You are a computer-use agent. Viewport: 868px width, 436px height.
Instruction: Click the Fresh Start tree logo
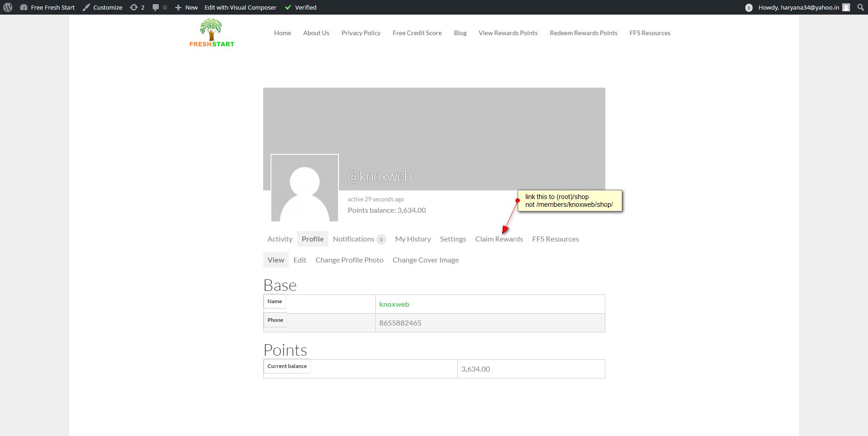click(x=212, y=33)
